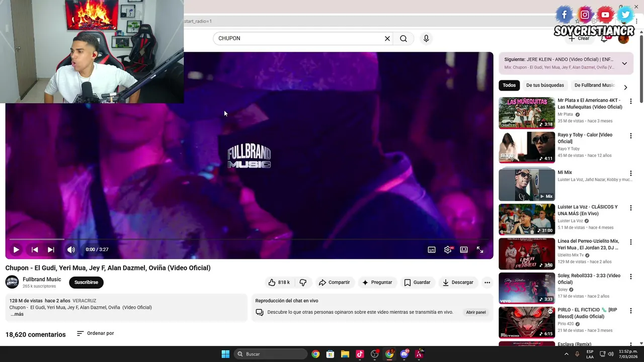This screenshot has height=362, width=644.
Task: Open OBS Studio from the taskbar
Action: pos(374,354)
